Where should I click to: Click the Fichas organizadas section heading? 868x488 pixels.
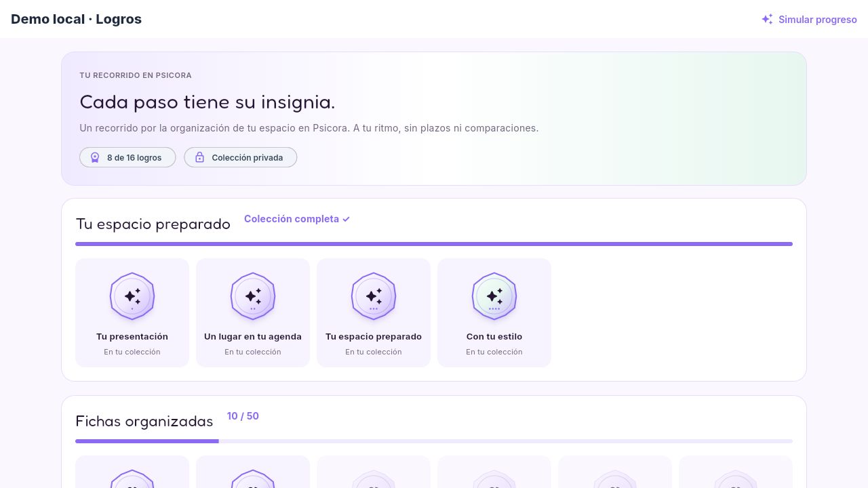pyautogui.click(x=144, y=422)
